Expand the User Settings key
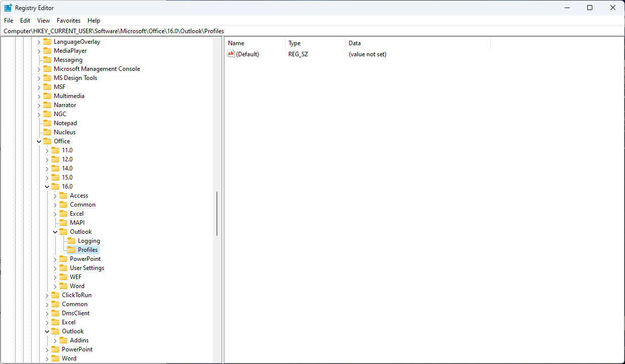The width and height of the screenshot is (625, 364). coord(55,268)
